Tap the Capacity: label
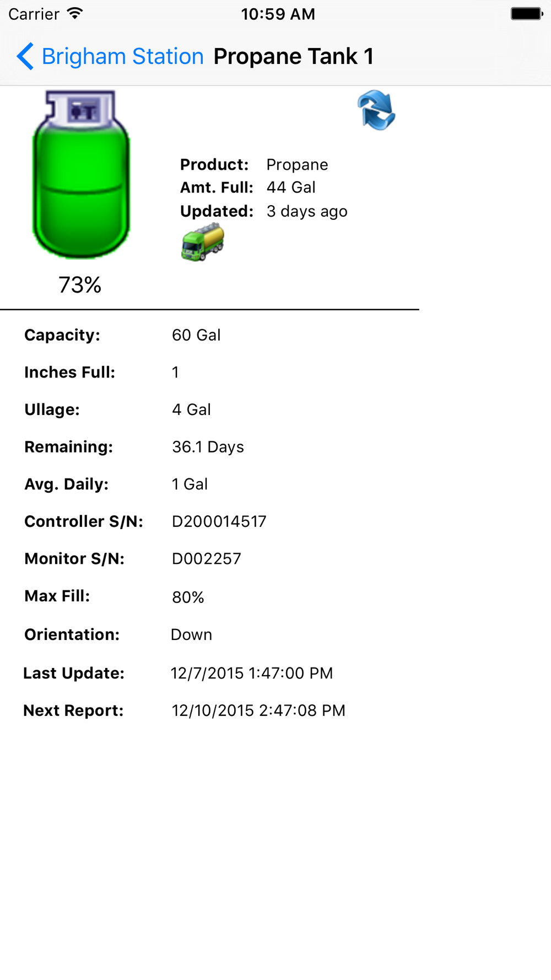551x980 pixels. (62, 335)
